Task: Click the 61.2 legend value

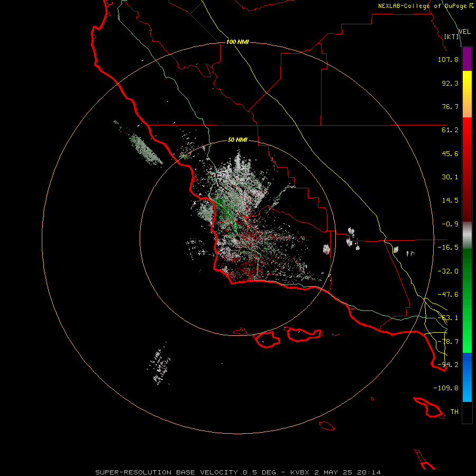Action: [450, 130]
